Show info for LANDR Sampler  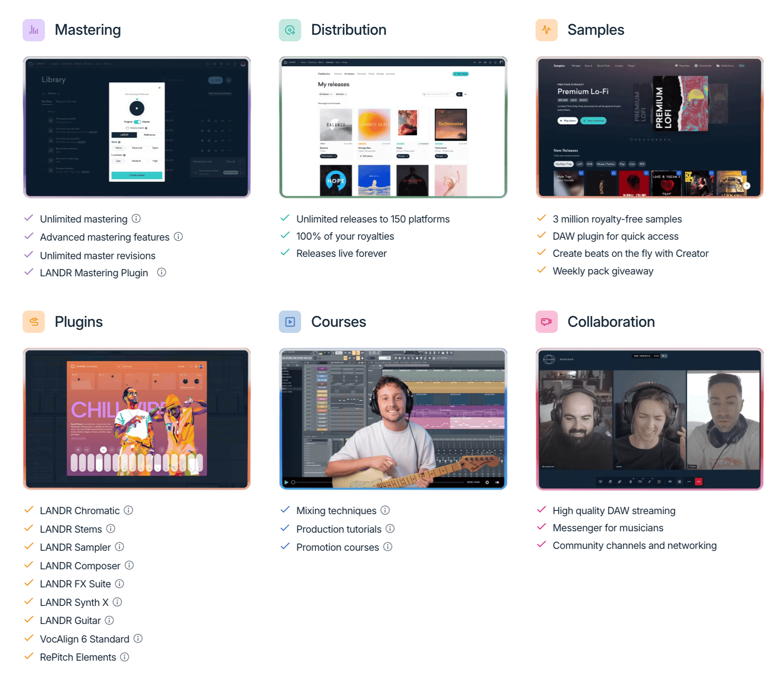(120, 547)
